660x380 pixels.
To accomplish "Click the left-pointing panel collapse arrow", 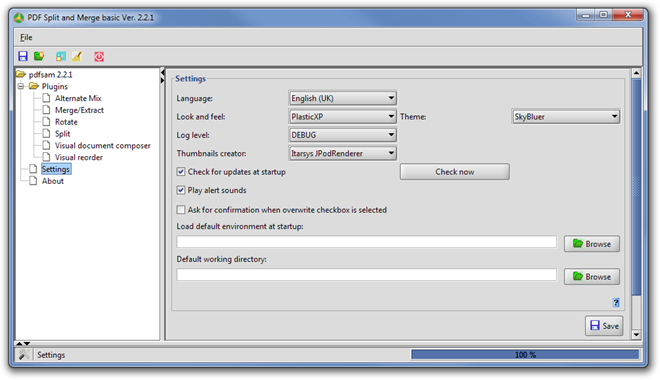I will pos(162,73).
